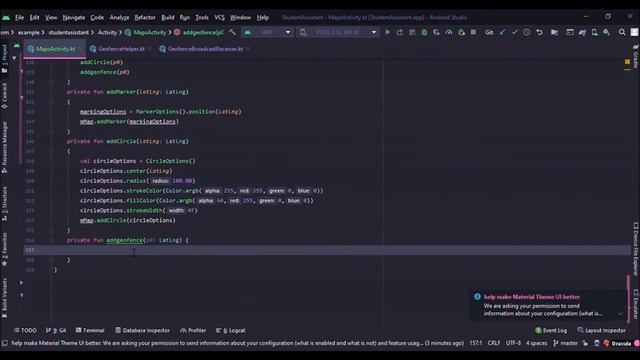Expand the Material Theme notification chevron
Image resolution: width=640 pixels, height=360 pixels.
click(620, 313)
